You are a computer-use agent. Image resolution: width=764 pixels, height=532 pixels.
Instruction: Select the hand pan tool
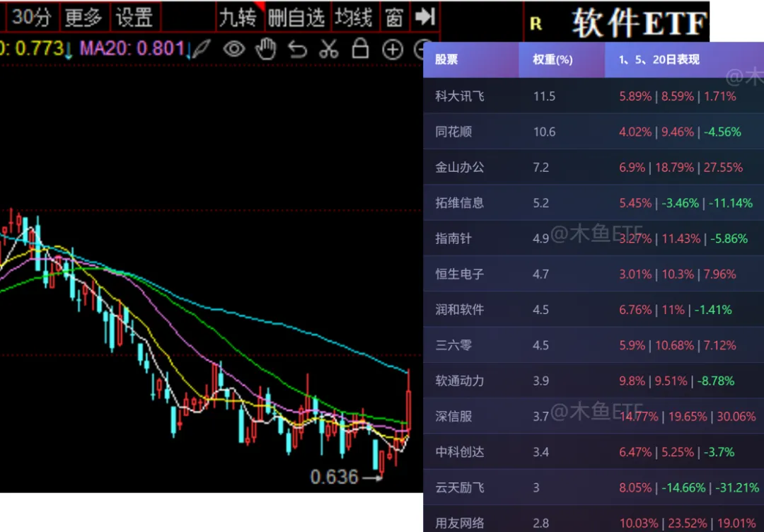pyautogui.click(x=266, y=49)
